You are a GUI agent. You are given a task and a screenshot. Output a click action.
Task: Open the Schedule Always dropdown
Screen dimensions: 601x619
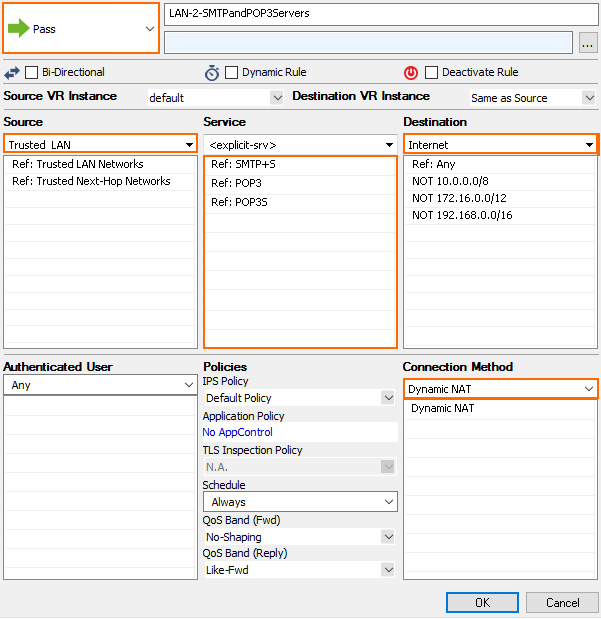(x=300, y=502)
